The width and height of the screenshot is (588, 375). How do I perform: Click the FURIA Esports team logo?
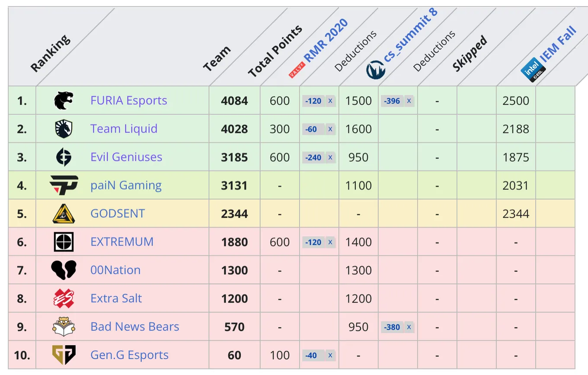(64, 101)
